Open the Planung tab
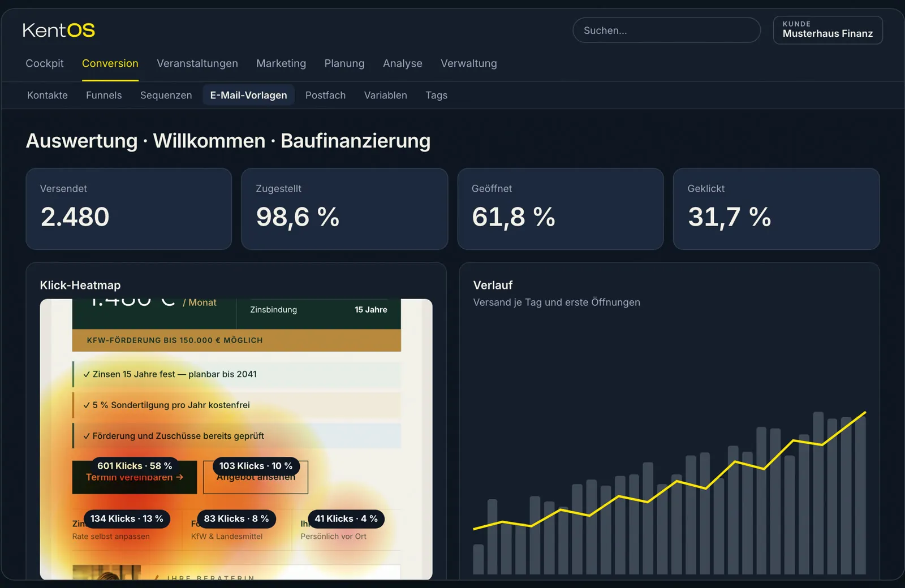This screenshot has height=588, width=905. tap(344, 63)
